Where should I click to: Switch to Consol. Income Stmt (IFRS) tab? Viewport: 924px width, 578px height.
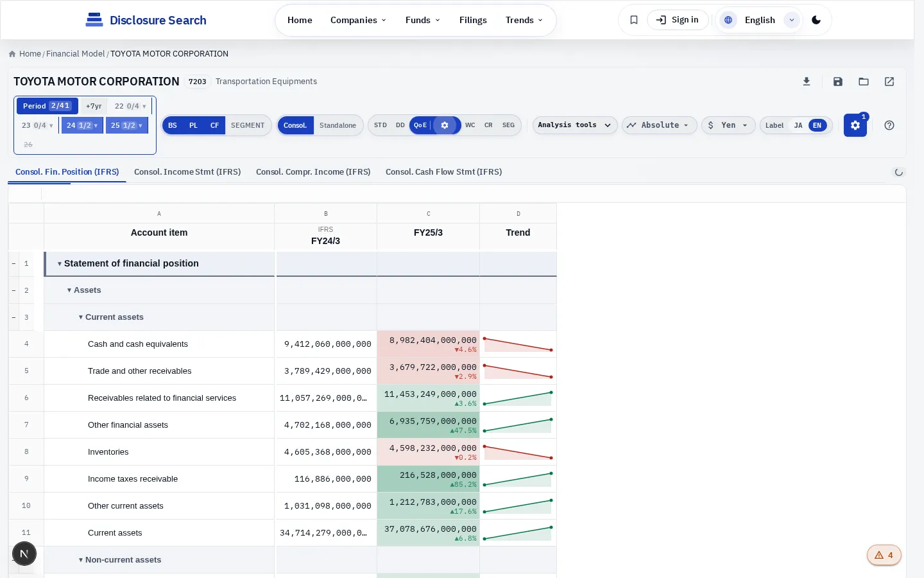coord(187,172)
